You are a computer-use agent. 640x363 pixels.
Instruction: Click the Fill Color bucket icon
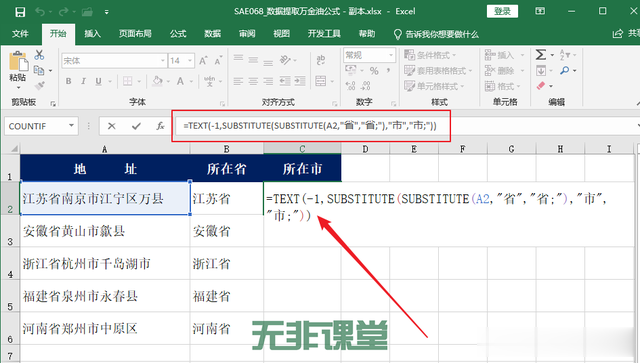coord(157,81)
